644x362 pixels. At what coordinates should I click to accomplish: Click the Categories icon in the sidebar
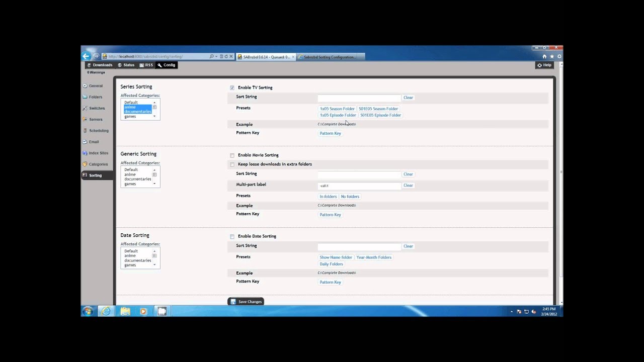[85, 164]
